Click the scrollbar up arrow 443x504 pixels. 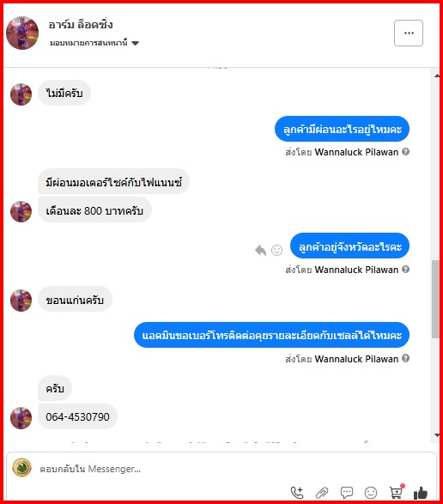(x=437, y=76)
